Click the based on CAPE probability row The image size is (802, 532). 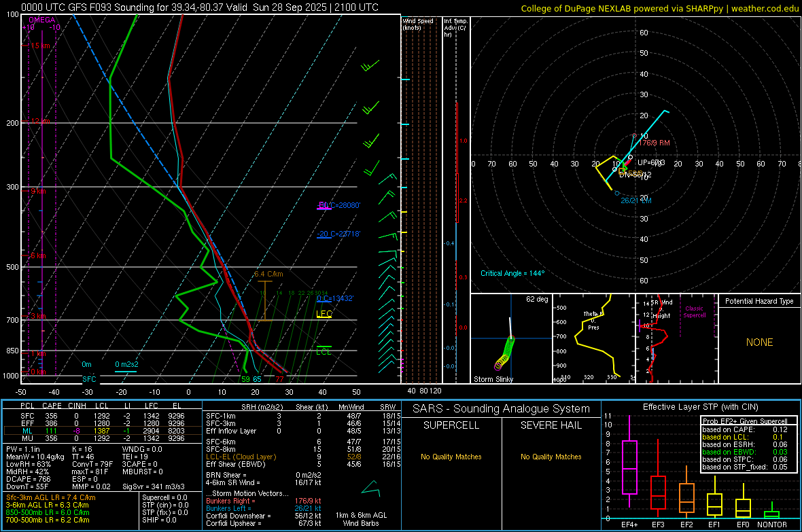745,429
